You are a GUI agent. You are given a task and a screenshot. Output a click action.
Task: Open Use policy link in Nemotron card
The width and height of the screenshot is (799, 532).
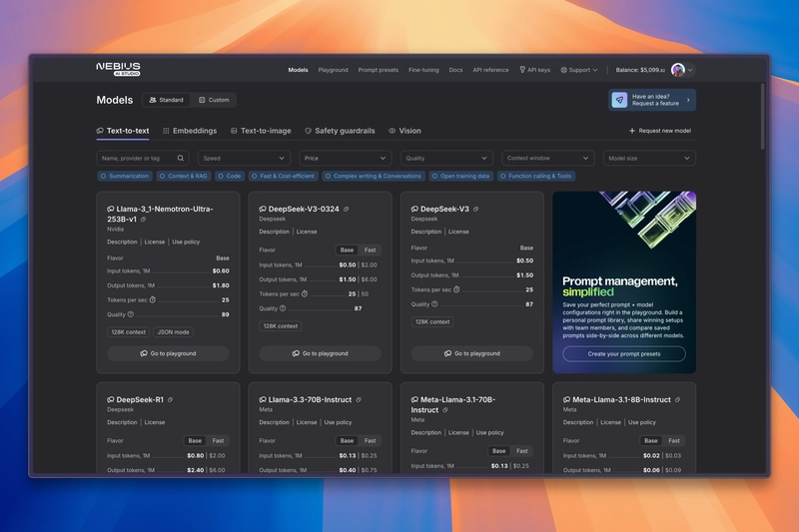186,243
